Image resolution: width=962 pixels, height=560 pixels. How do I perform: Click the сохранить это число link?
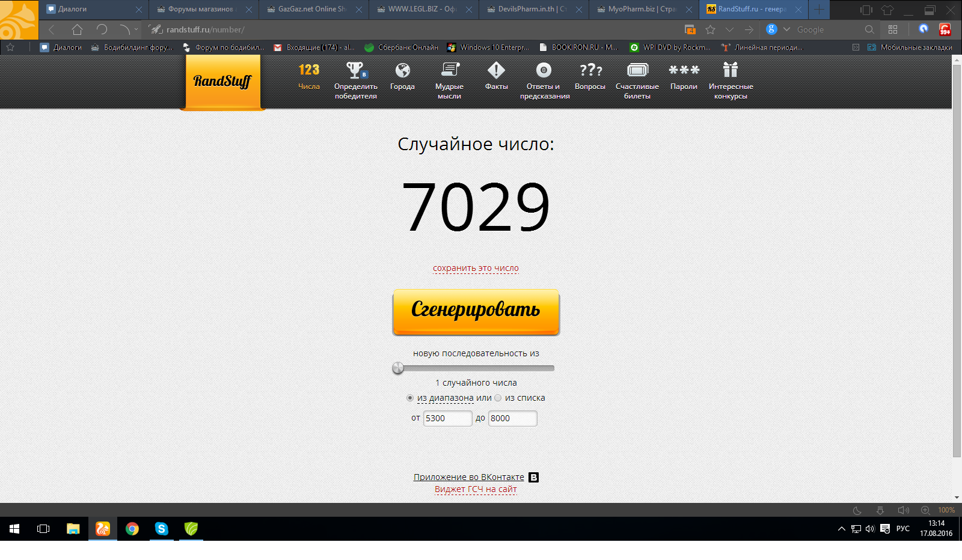(x=475, y=268)
